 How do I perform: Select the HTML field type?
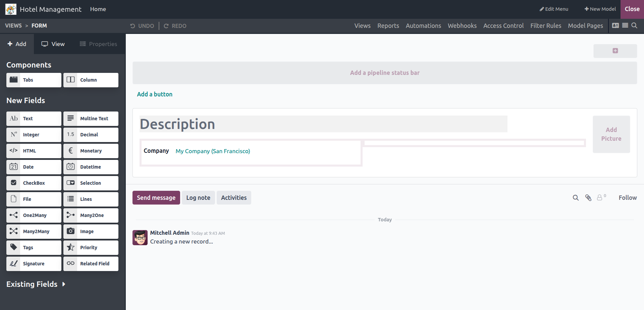[x=34, y=151]
